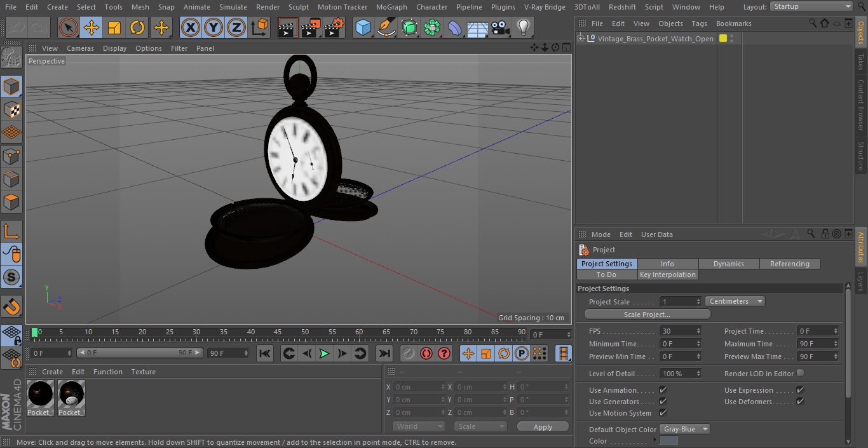Viewport: 868px width, 448px height.
Task: Expand Vintage_Brass_Pocket_Watch_Open object tree
Action: point(581,39)
